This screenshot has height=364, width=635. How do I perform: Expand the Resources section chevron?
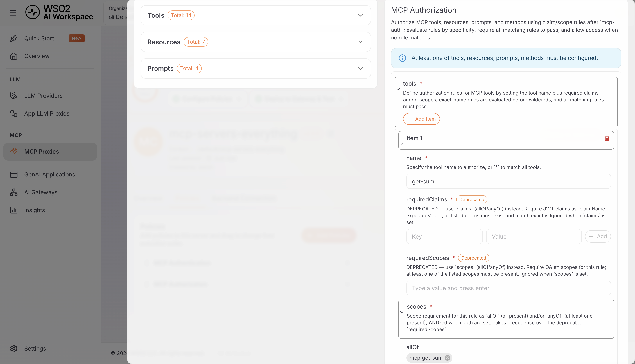(360, 42)
